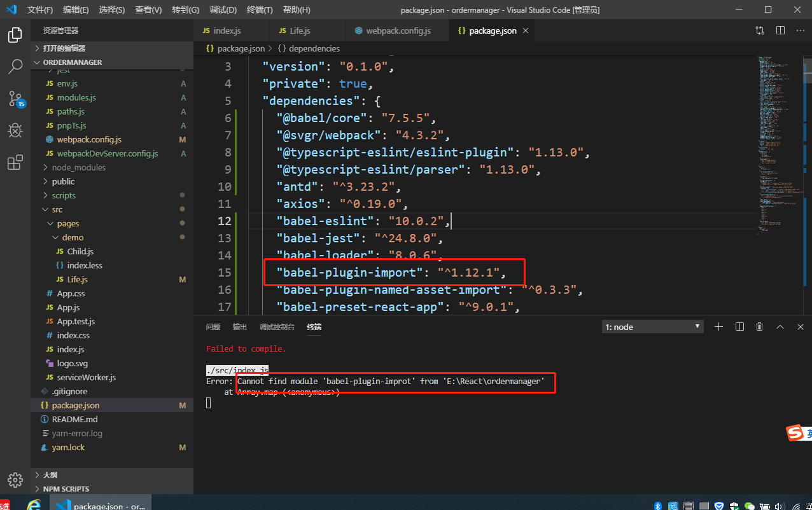Open yarn.lock in the explorer
This screenshot has width=812, height=510.
click(x=112, y=447)
